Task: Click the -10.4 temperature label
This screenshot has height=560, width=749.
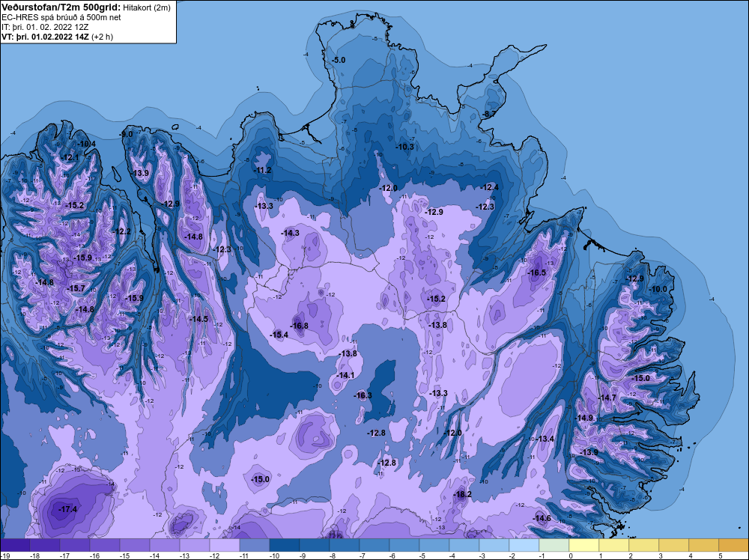Action: [x=86, y=144]
